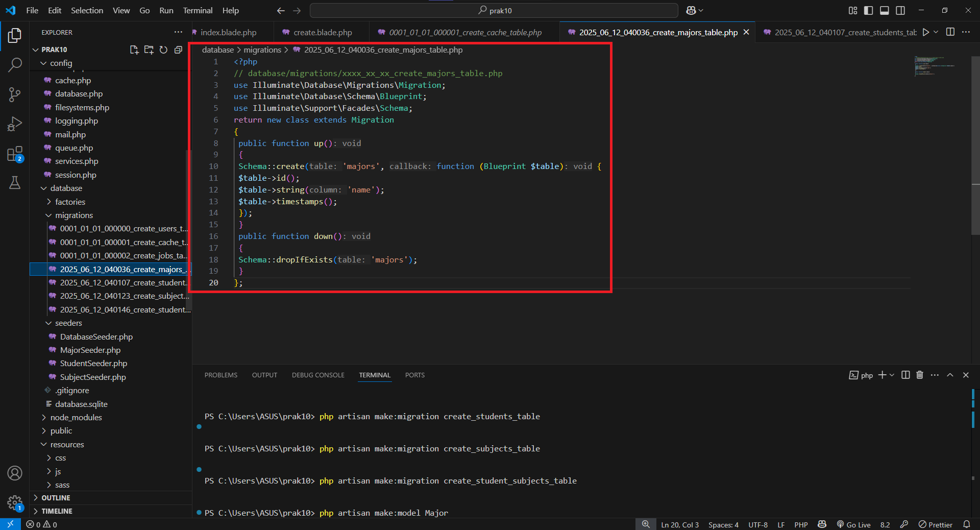Run the open PHP file
The image size is (980, 530).
coord(926,32)
